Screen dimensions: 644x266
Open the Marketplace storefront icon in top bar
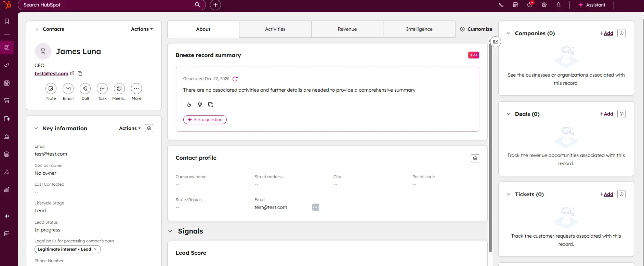coord(515,5)
